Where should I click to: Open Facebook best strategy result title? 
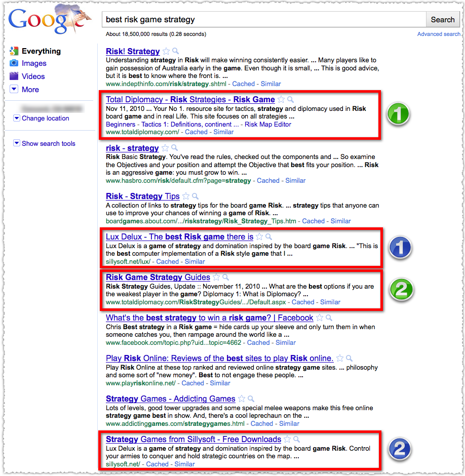click(x=210, y=318)
